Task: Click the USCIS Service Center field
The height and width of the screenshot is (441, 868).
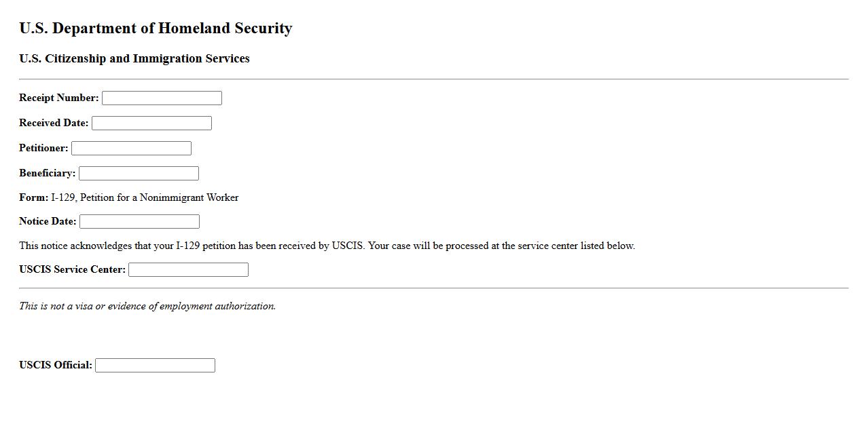Action: click(188, 270)
